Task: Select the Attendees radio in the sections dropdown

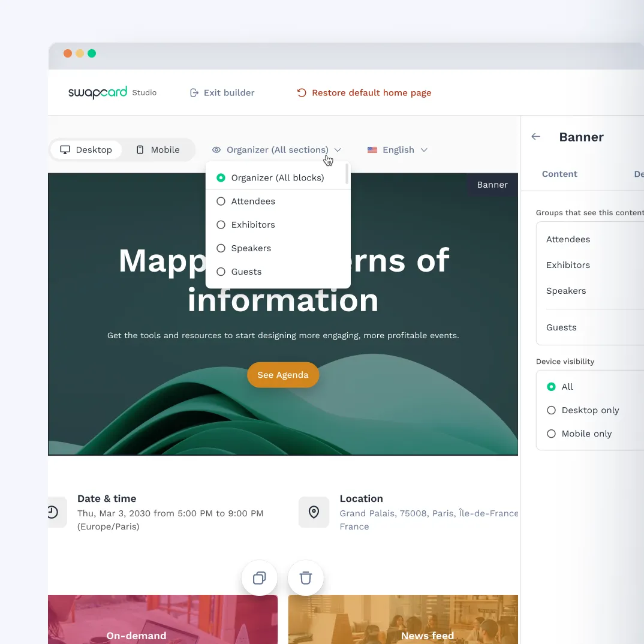Action: pyautogui.click(x=221, y=201)
